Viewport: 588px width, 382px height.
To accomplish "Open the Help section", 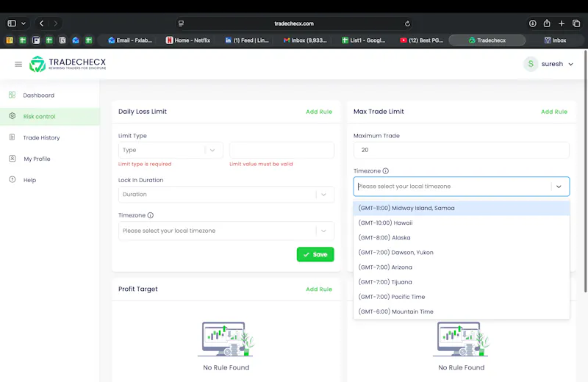I will click(x=29, y=180).
